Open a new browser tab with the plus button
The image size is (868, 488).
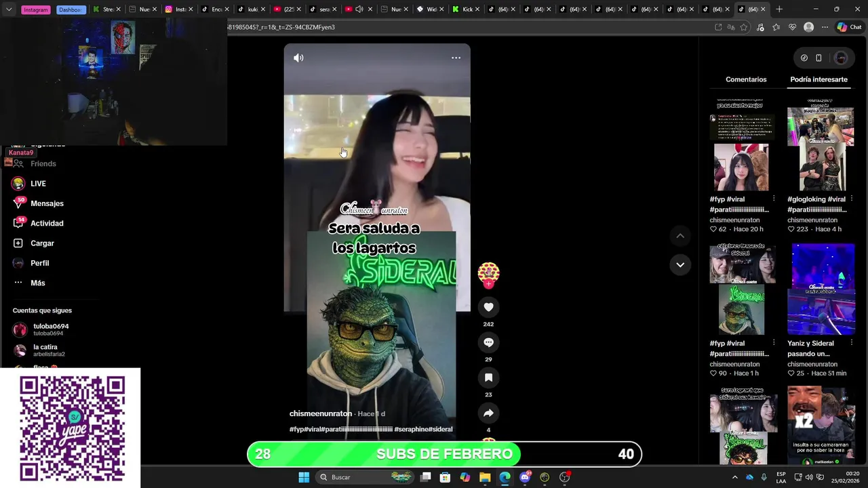pos(779,9)
